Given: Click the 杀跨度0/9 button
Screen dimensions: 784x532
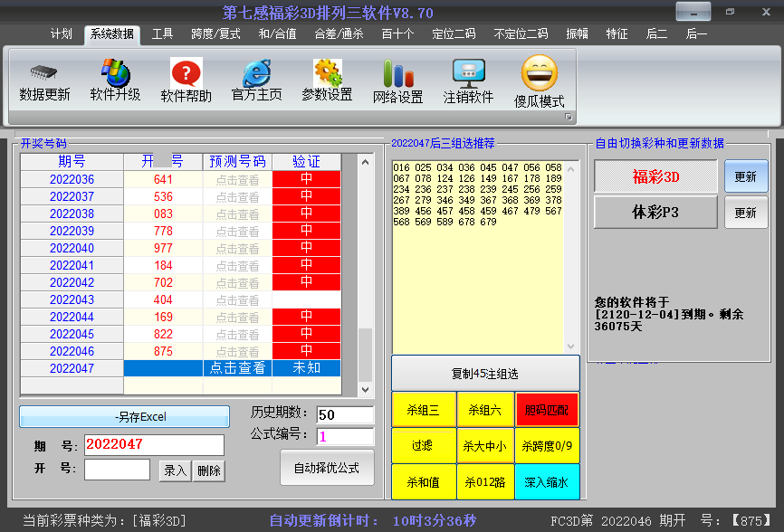Looking at the screenshot, I should tap(547, 445).
